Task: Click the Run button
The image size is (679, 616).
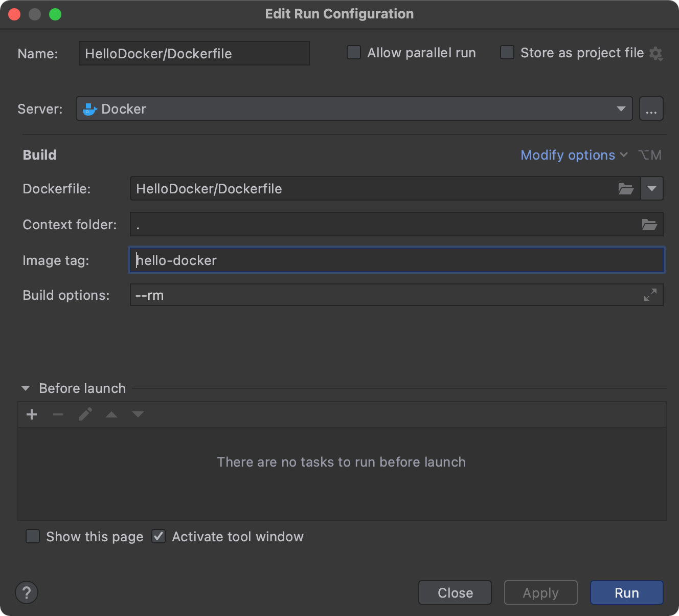Action: [626, 592]
